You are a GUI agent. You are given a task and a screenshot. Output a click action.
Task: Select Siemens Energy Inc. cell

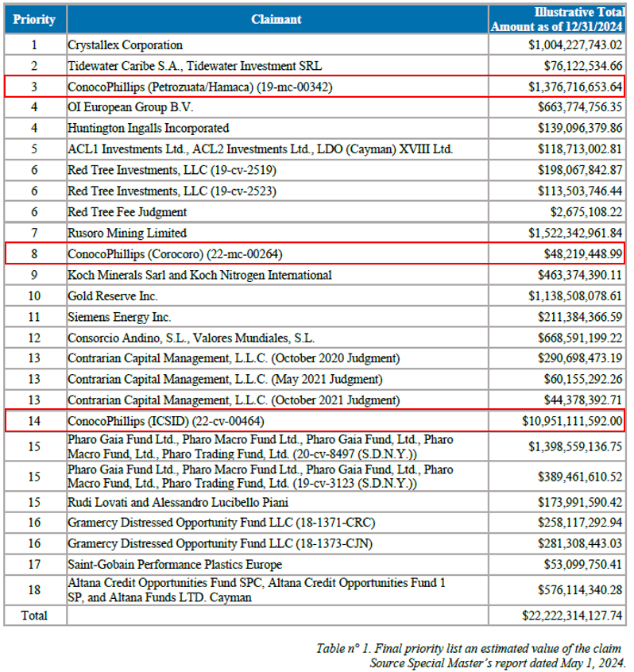click(x=277, y=317)
